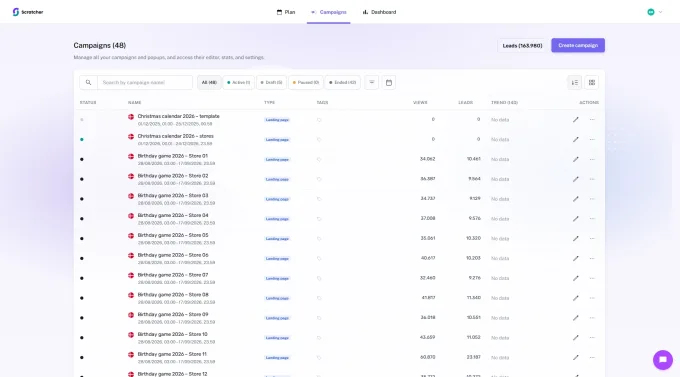Image resolution: width=680 pixels, height=377 pixels.
Task: Edit Birthday game 2026 – Store 01
Action: pos(575,159)
